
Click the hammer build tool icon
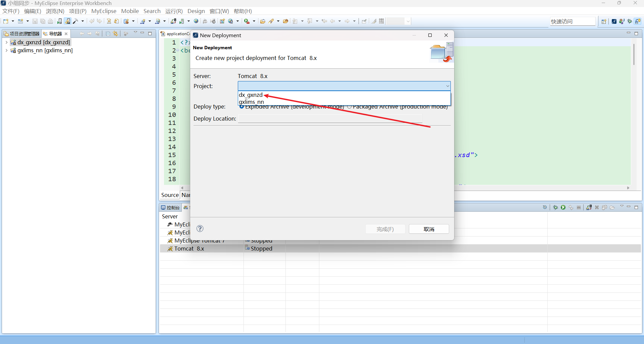point(75,21)
